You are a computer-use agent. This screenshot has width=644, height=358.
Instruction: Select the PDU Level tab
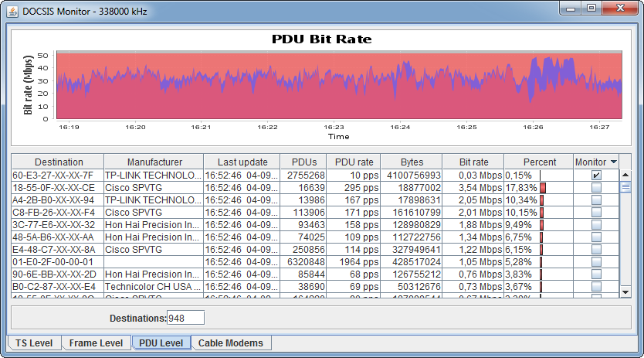161,343
